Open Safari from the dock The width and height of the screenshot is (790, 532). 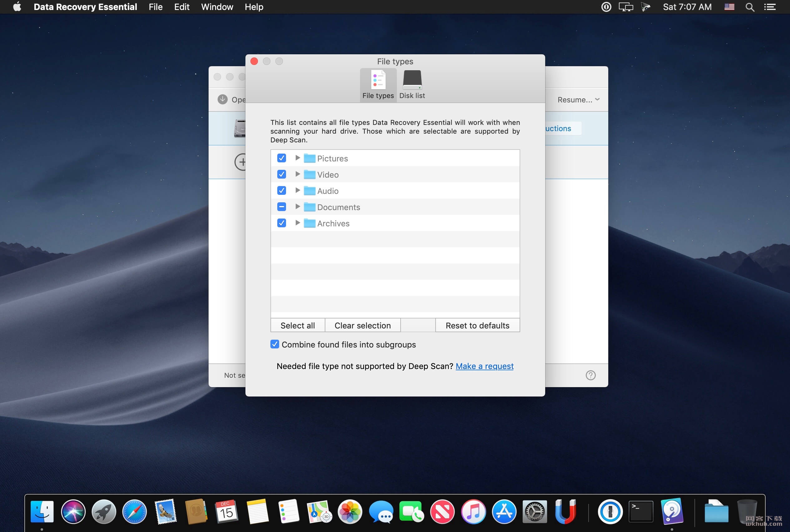(x=134, y=512)
